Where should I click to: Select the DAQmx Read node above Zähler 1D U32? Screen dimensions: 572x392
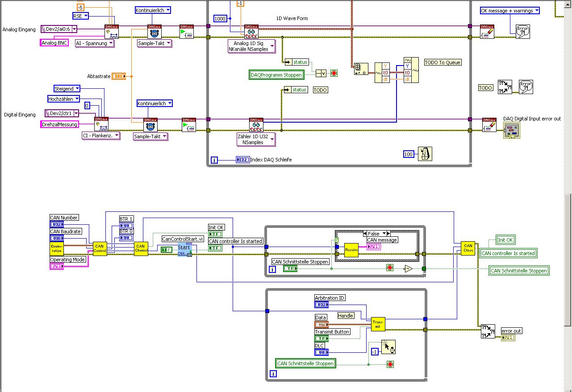click(256, 125)
